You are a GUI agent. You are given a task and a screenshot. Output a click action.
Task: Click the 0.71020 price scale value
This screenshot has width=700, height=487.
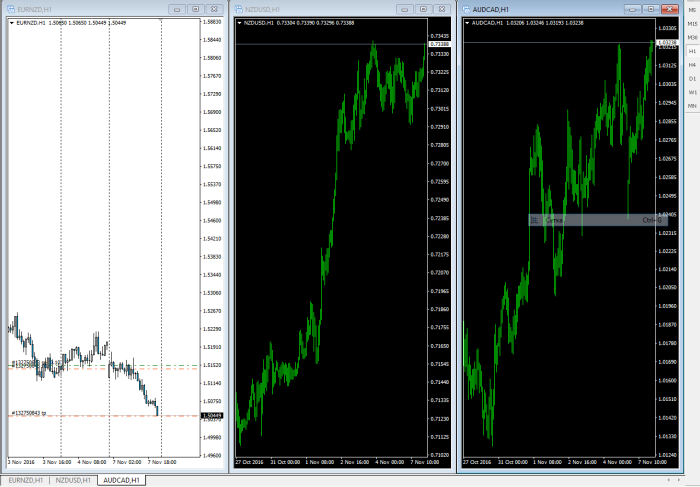point(439,455)
